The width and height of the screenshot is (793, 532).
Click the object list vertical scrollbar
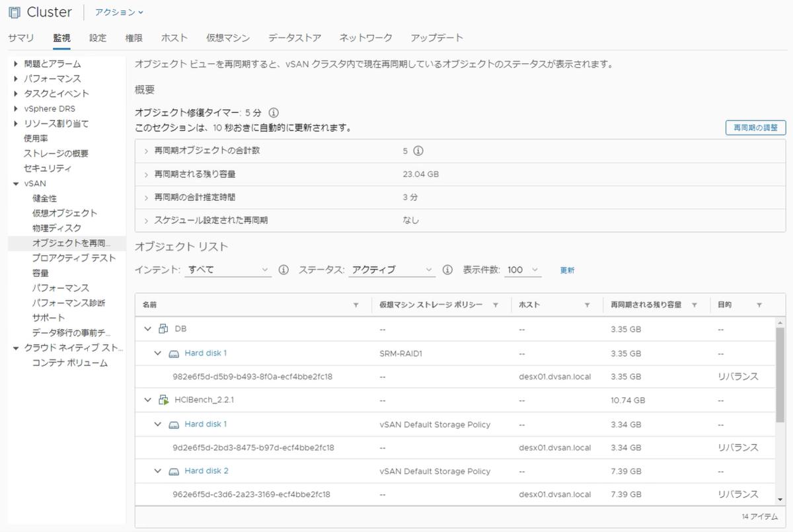(780, 373)
